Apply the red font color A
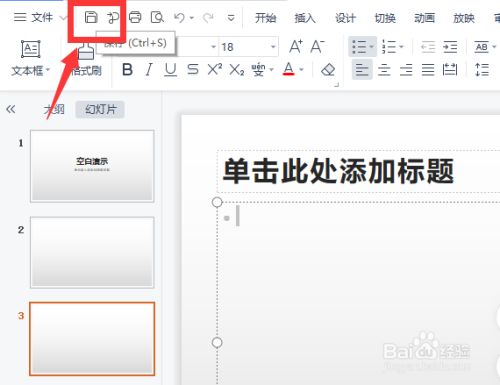The image size is (500, 385). click(288, 69)
